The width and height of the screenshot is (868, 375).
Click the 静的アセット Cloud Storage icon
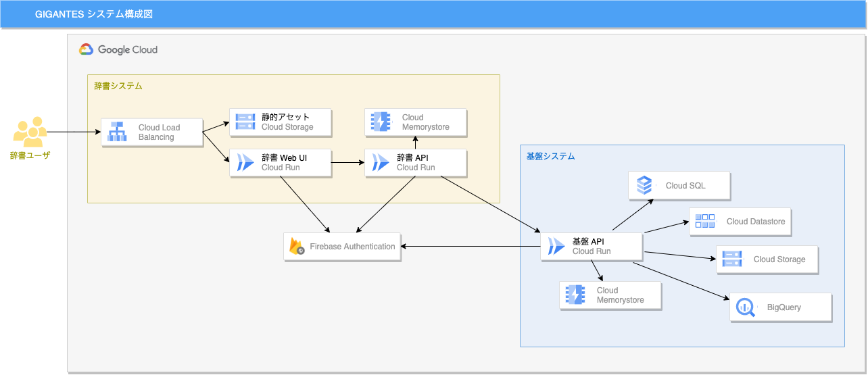245,122
